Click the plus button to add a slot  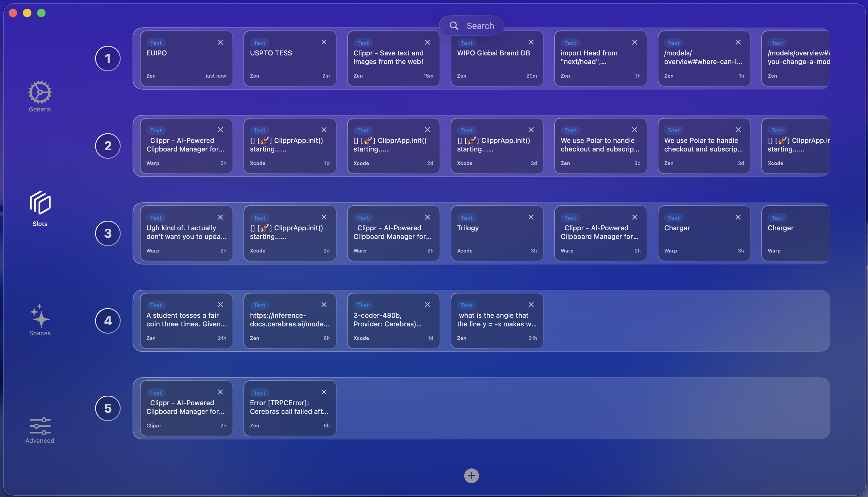pos(471,475)
